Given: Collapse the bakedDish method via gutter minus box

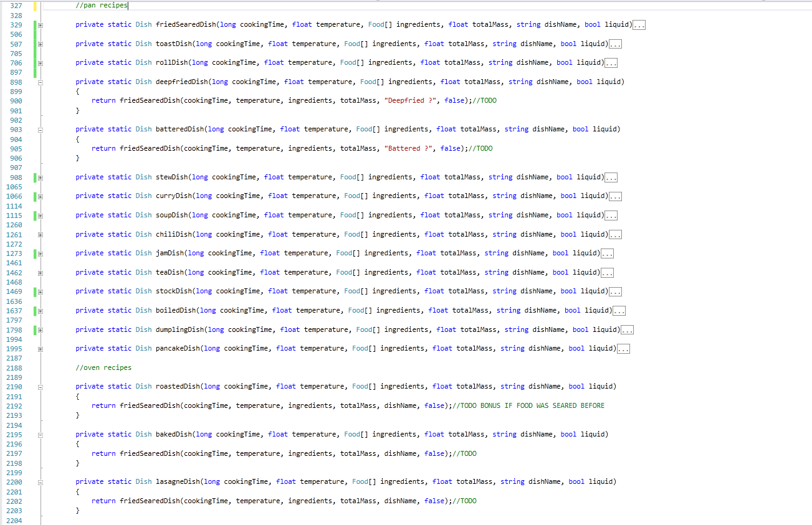Looking at the screenshot, I should point(41,435).
